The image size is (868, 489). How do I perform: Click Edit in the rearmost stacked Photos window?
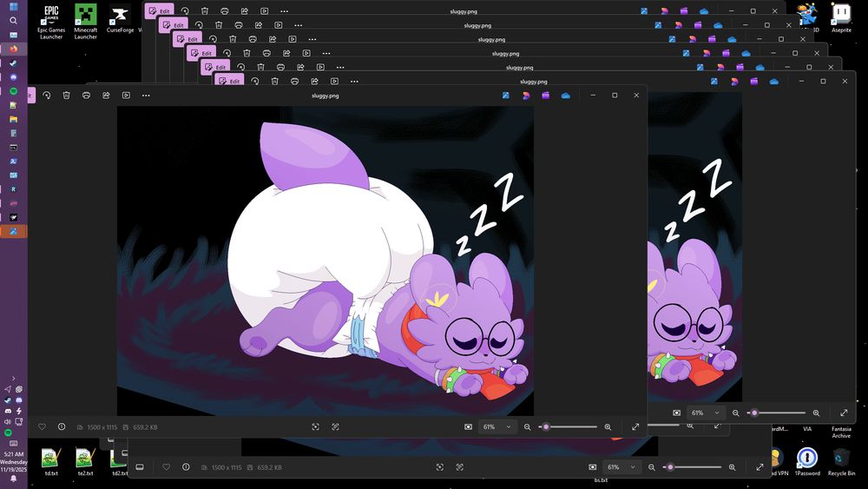(160, 11)
